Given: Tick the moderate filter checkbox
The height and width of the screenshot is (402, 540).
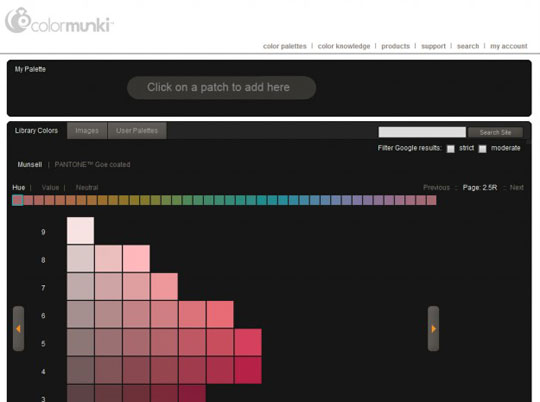Looking at the screenshot, I should click(x=482, y=148).
